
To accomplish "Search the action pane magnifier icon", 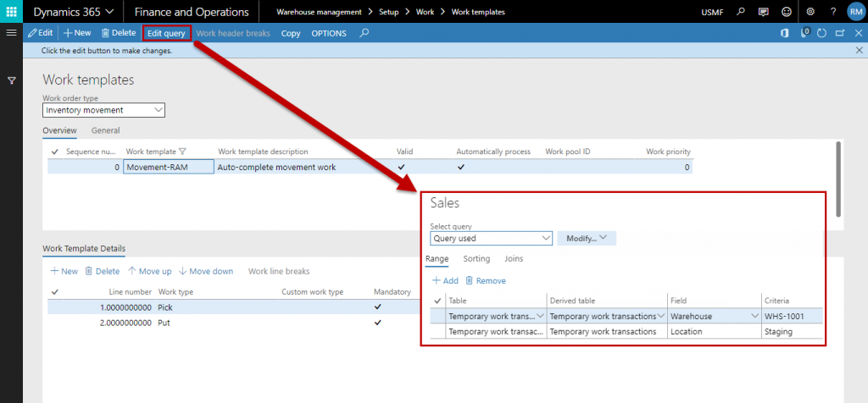I will [364, 33].
